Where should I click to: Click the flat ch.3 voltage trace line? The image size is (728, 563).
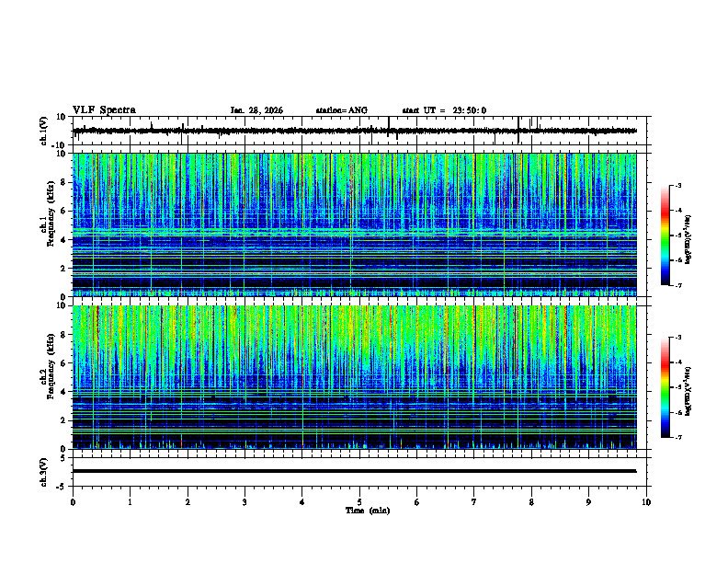point(354,471)
